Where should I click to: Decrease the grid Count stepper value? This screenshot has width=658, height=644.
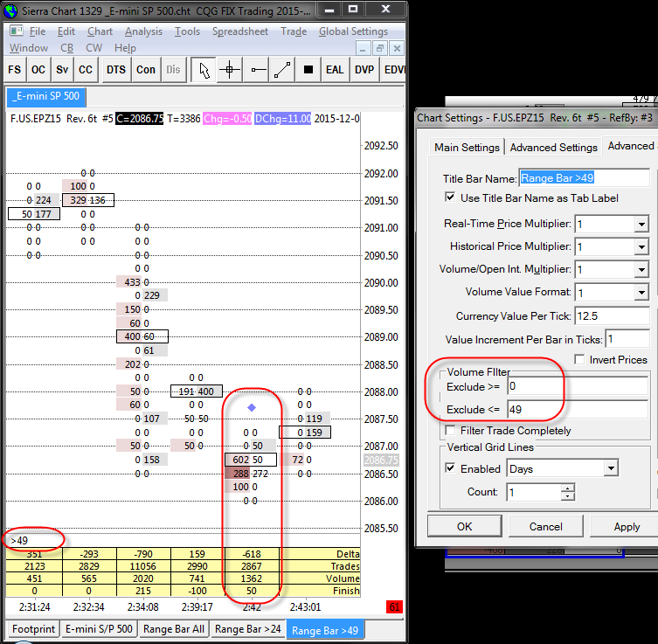568,496
